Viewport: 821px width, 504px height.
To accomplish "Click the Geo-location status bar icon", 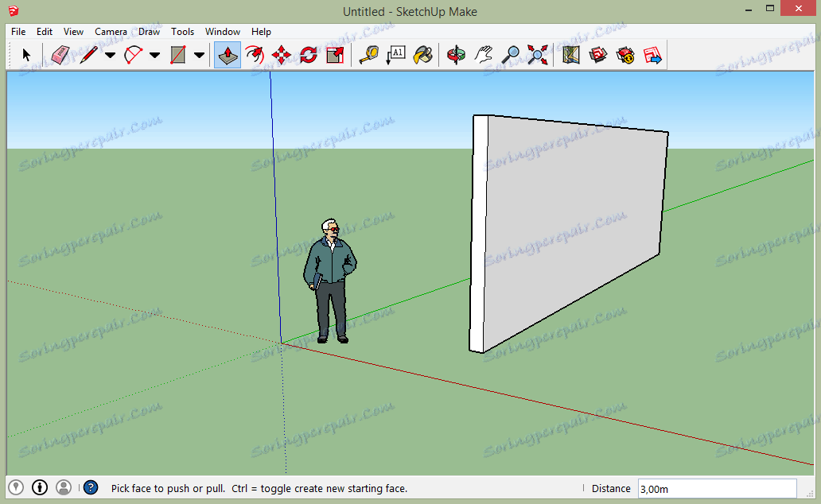I will click(x=16, y=487).
